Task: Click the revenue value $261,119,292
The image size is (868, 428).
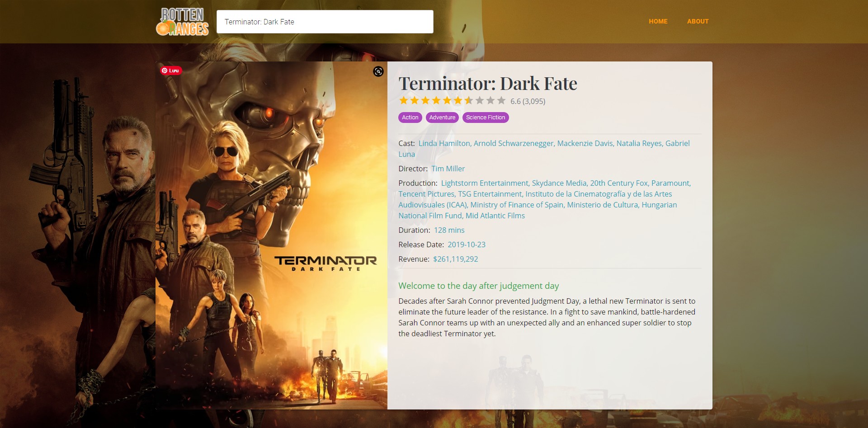Action: (x=455, y=259)
